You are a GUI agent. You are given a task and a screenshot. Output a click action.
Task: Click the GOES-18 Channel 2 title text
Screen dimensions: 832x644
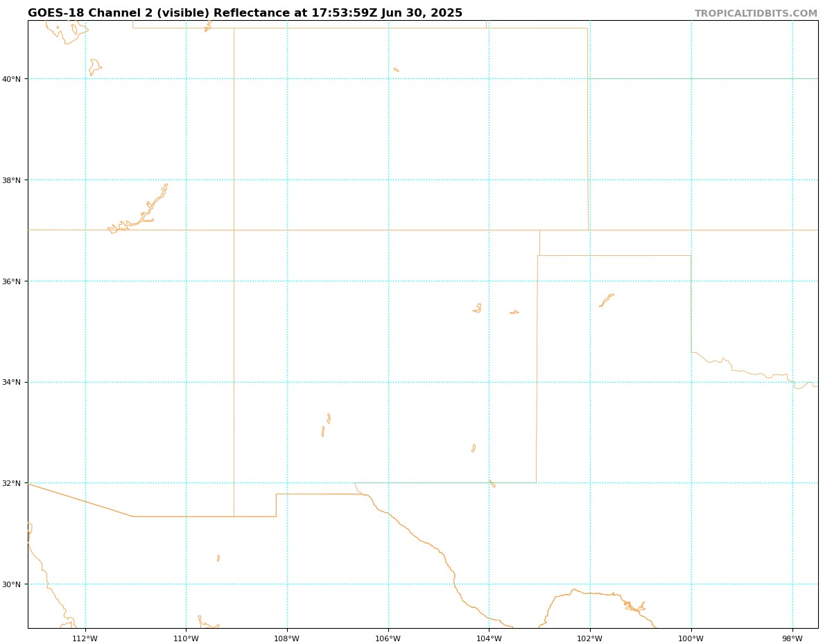tap(245, 13)
